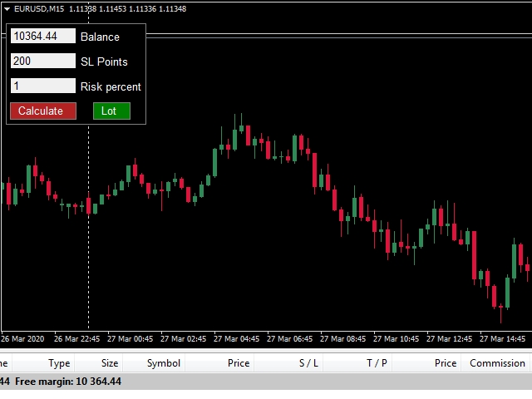The height and width of the screenshot is (399, 532).
Task: Click the 27 Mar 00:45 time axis label
Action: point(131,339)
